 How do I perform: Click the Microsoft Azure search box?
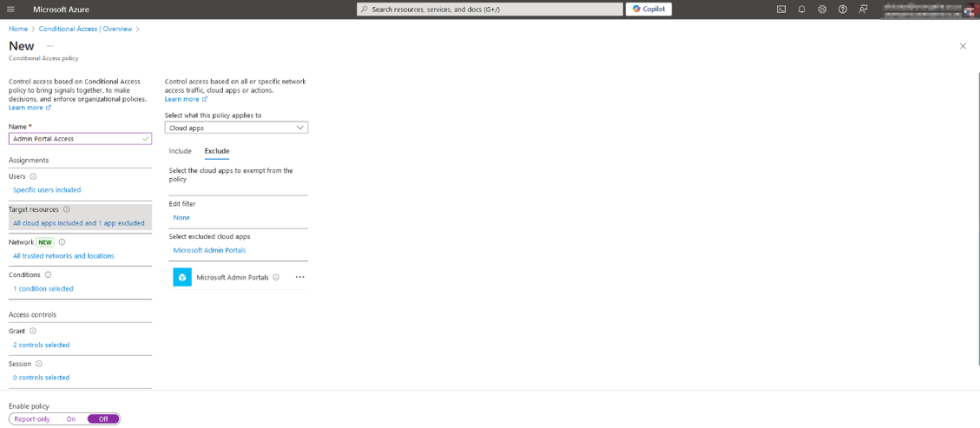point(490,10)
